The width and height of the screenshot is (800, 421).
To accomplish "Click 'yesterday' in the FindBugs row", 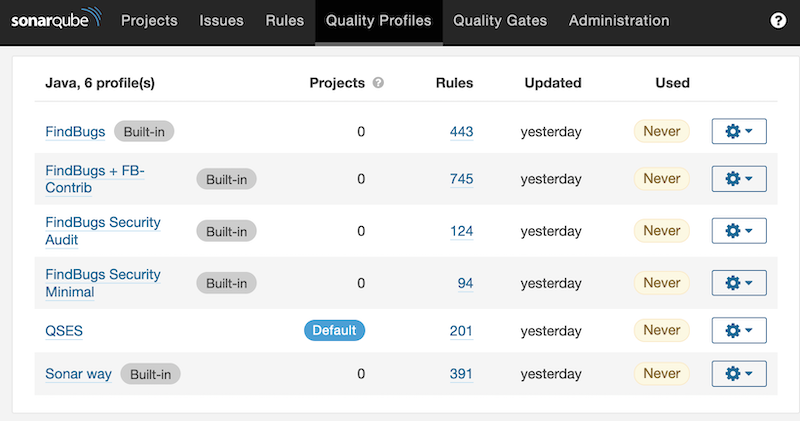I will 551,132.
